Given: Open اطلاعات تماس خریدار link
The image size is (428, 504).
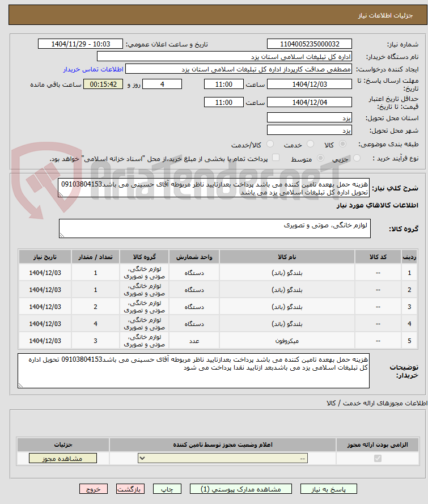Looking at the screenshot, I should pyautogui.click(x=93, y=69).
